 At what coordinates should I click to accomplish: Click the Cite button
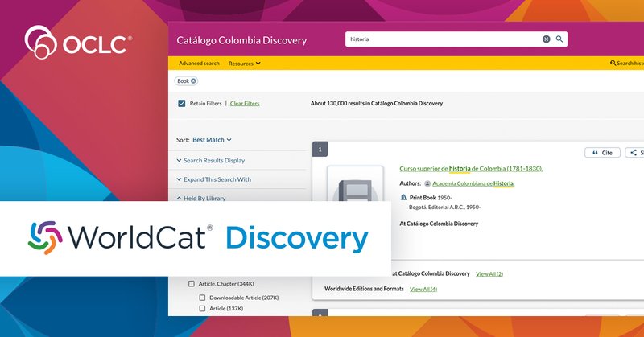point(602,153)
